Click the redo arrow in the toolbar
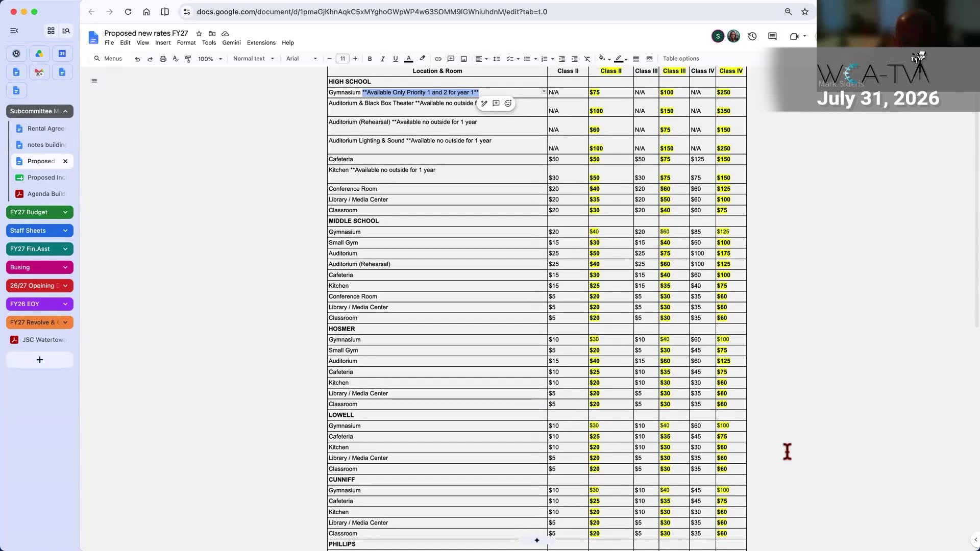 coord(150,59)
